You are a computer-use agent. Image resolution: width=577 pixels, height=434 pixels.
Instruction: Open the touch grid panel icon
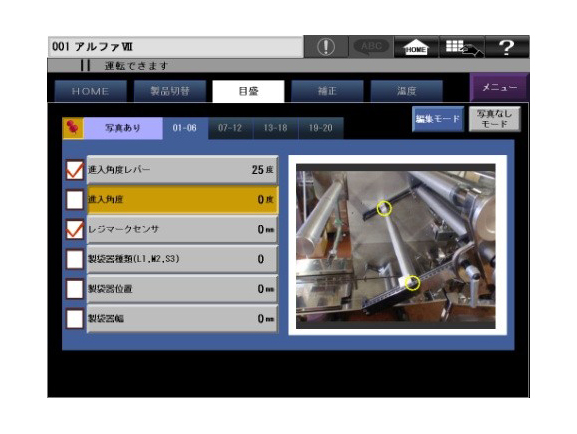pos(462,47)
